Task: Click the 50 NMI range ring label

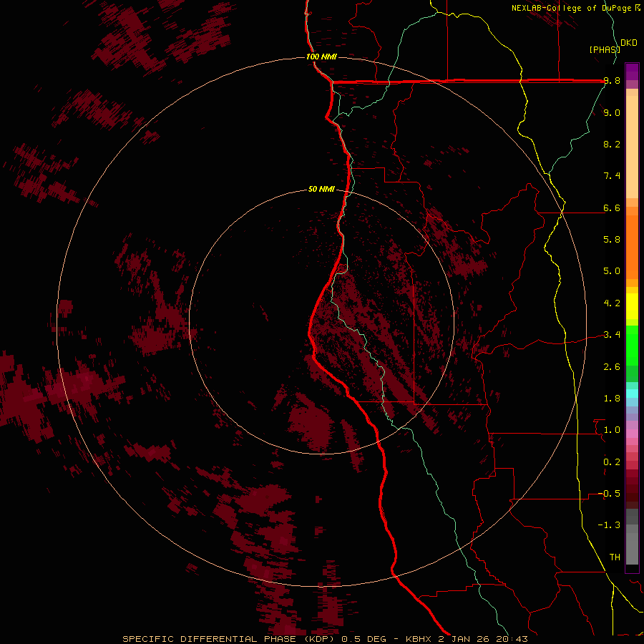Action: (x=321, y=190)
